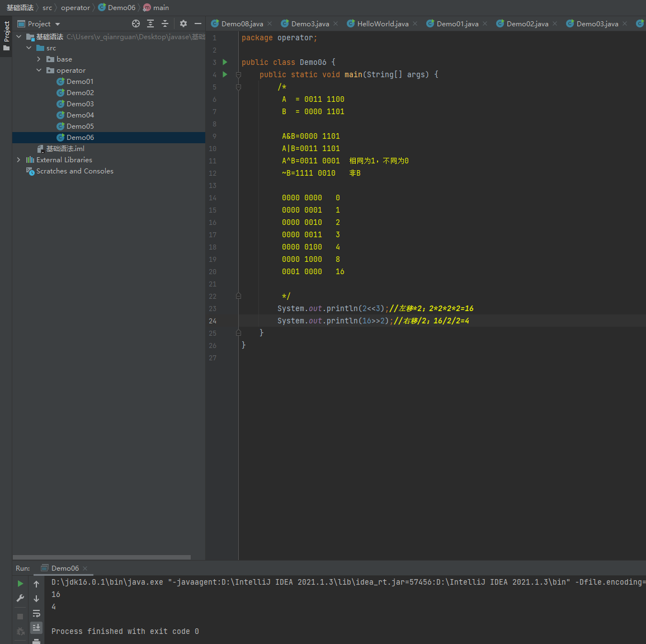This screenshot has height=644, width=646.
Task: Close the HelloWorld.java tab
Action: [415, 23]
